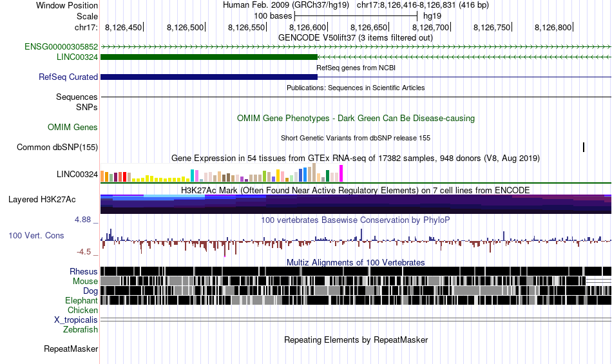This screenshot has height=364, width=612.
Task: Select the Zebrafish alignment row label
Action: coord(81,330)
